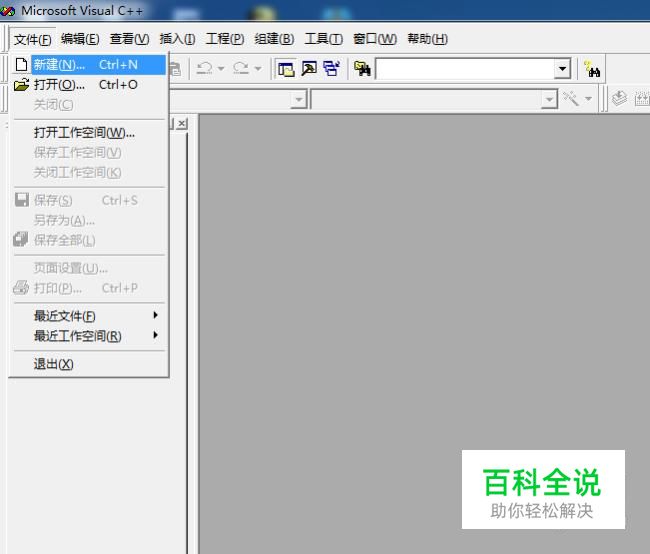Open the 文件(F) menu
The image size is (650, 554).
(32, 39)
